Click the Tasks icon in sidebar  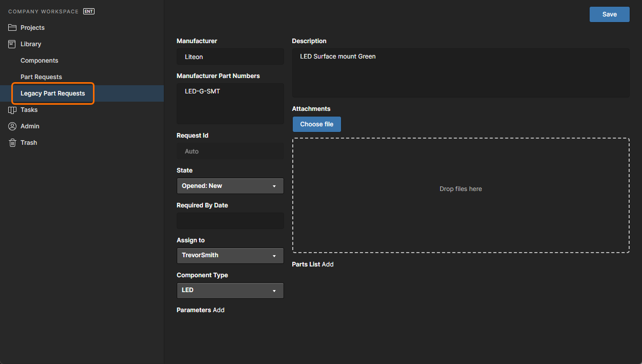(x=12, y=110)
